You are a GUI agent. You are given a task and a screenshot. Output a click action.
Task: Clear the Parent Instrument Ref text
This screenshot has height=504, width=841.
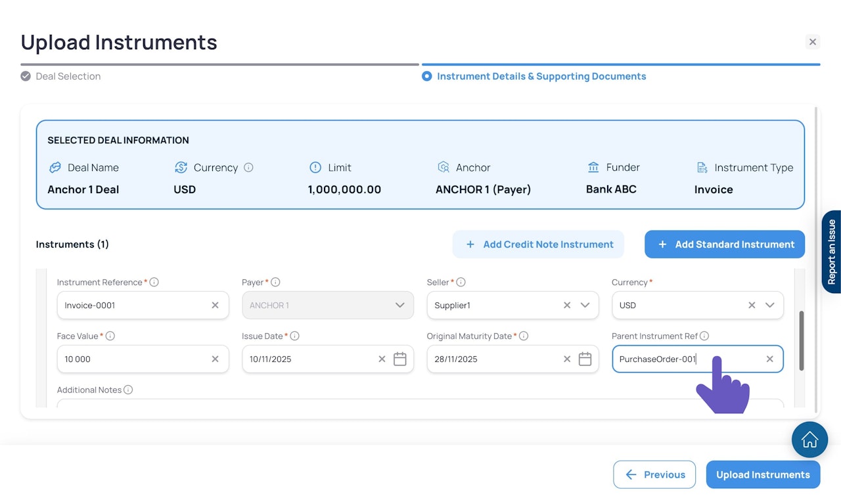(x=770, y=359)
